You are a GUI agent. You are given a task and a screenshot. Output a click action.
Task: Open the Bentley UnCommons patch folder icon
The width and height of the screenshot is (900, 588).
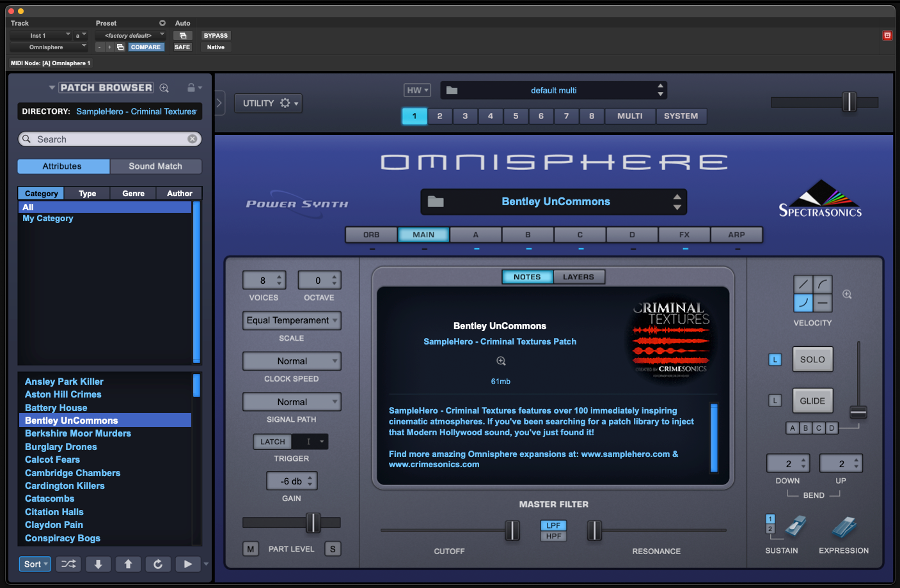436,201
